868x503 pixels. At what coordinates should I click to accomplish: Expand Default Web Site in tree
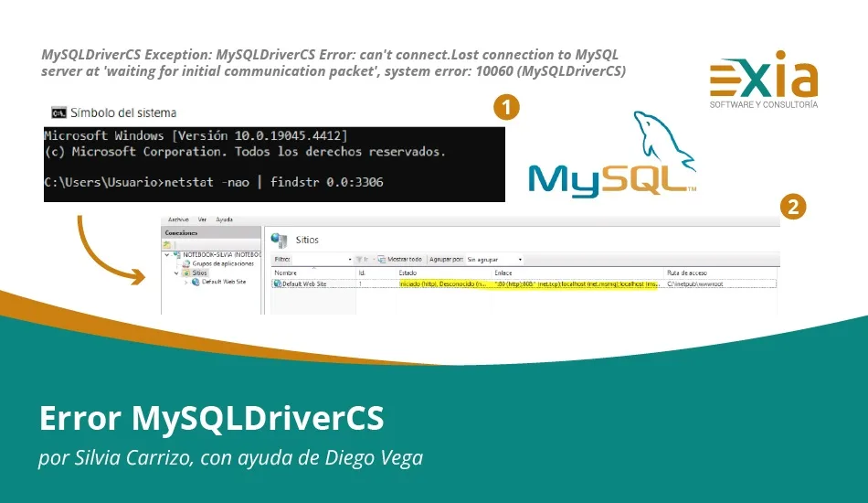(185, 282)
